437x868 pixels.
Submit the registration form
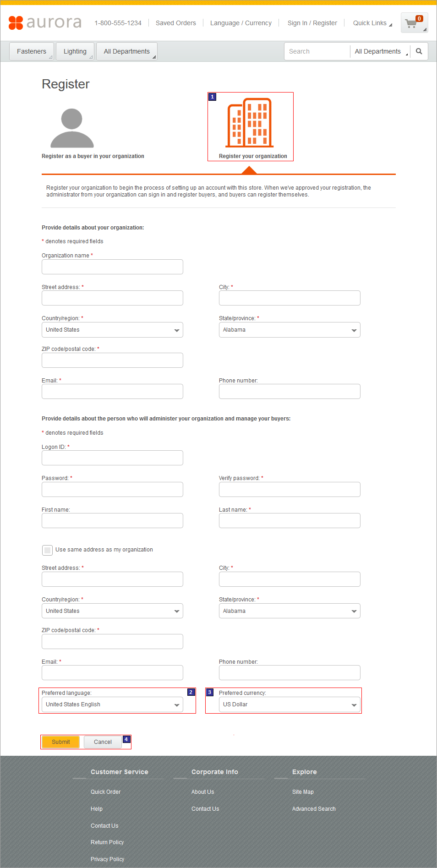coord(60,742)
